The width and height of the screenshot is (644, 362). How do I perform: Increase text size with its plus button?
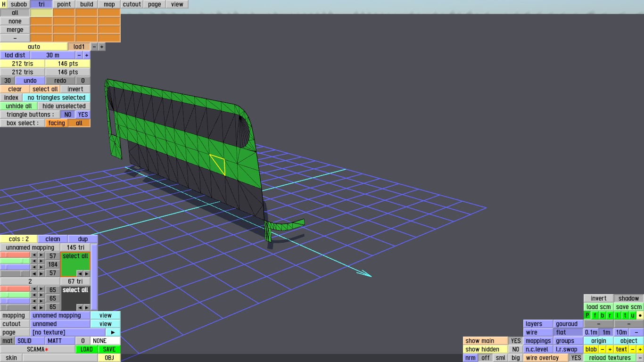[640, 349]
